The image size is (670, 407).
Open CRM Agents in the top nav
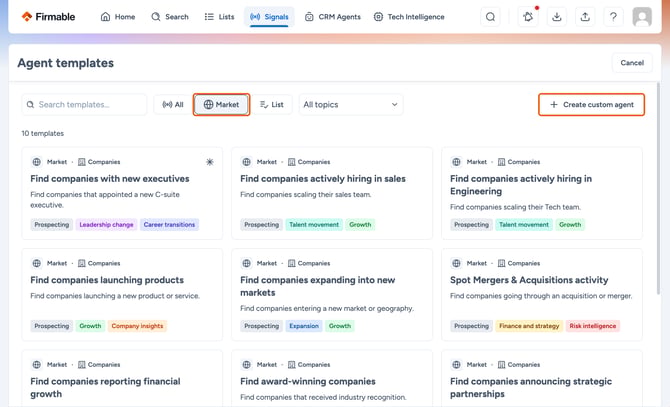pos(332,17)
